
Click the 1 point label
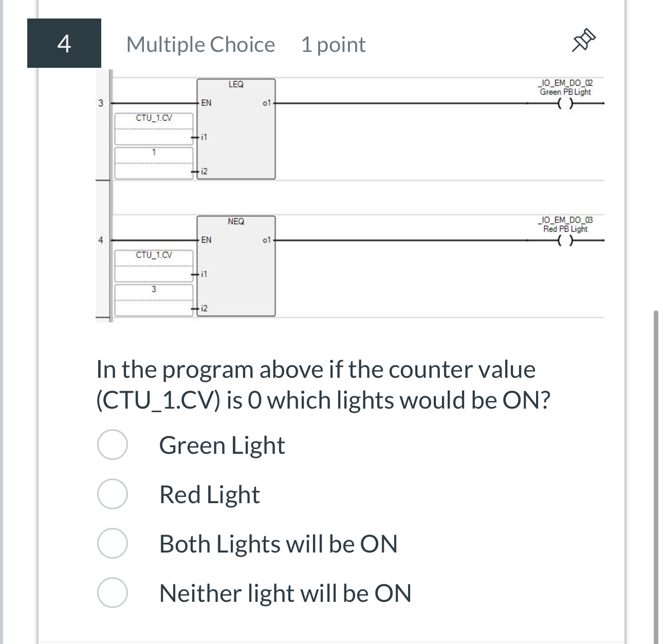pos(334,45)
